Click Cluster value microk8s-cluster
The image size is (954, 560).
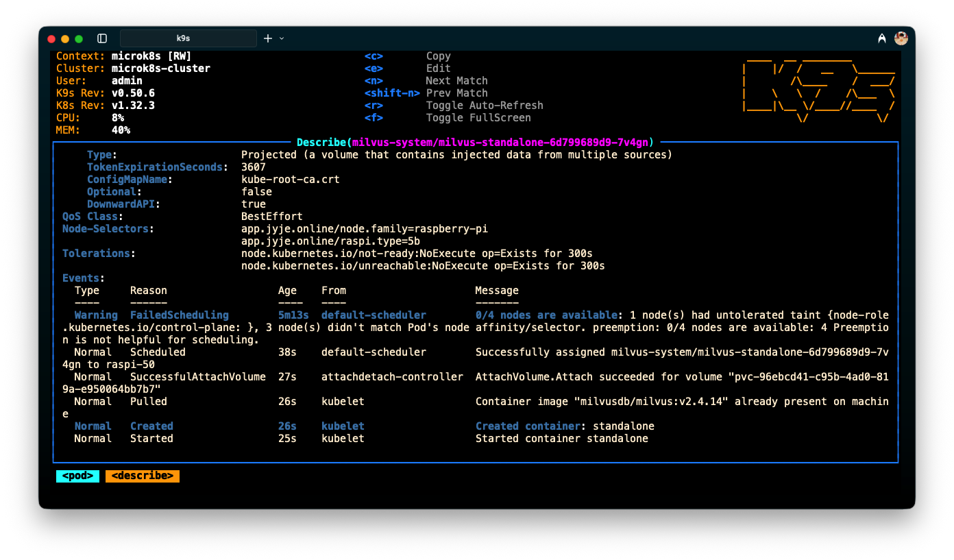click(x=161, y=69)
